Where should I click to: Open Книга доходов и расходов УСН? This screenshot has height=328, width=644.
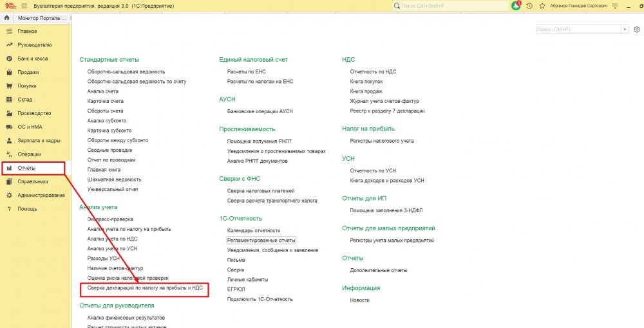(x=387, y=180)
